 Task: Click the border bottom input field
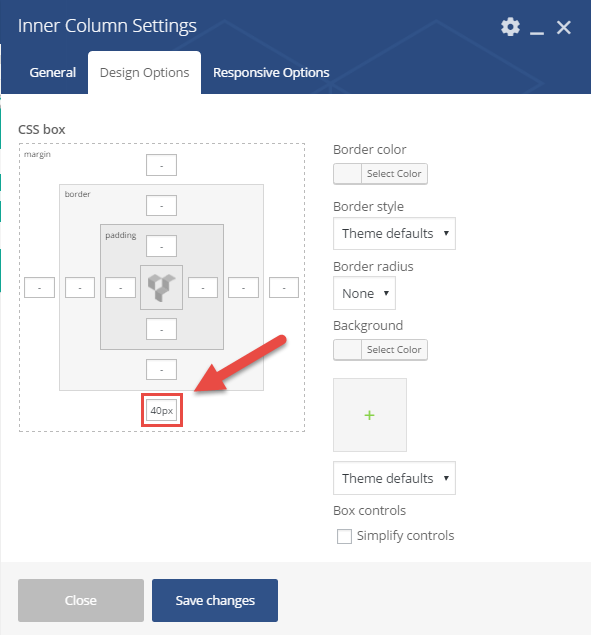coord(161,369)
